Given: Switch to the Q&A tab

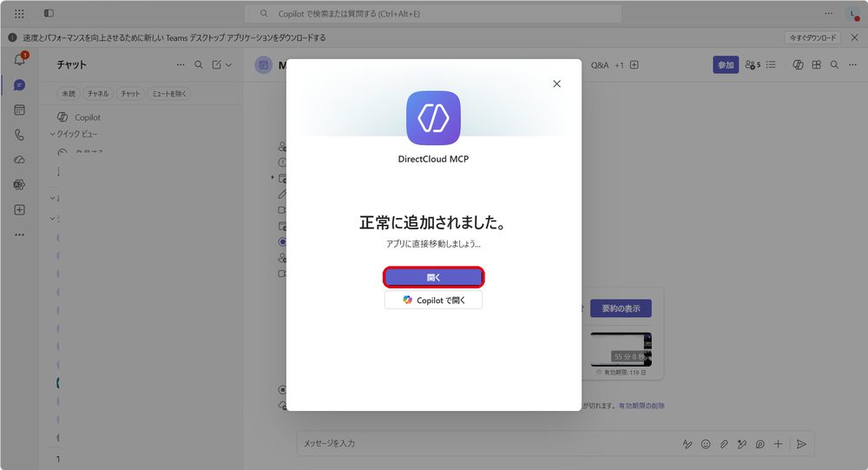Looking at the screenshot, I should [600, 65].
